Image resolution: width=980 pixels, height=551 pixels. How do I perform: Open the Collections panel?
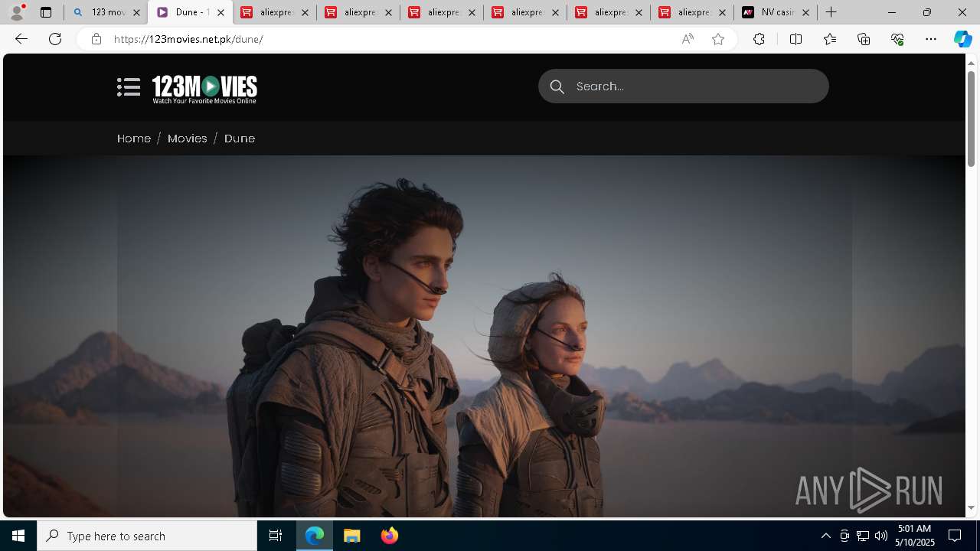pos(864,39)
